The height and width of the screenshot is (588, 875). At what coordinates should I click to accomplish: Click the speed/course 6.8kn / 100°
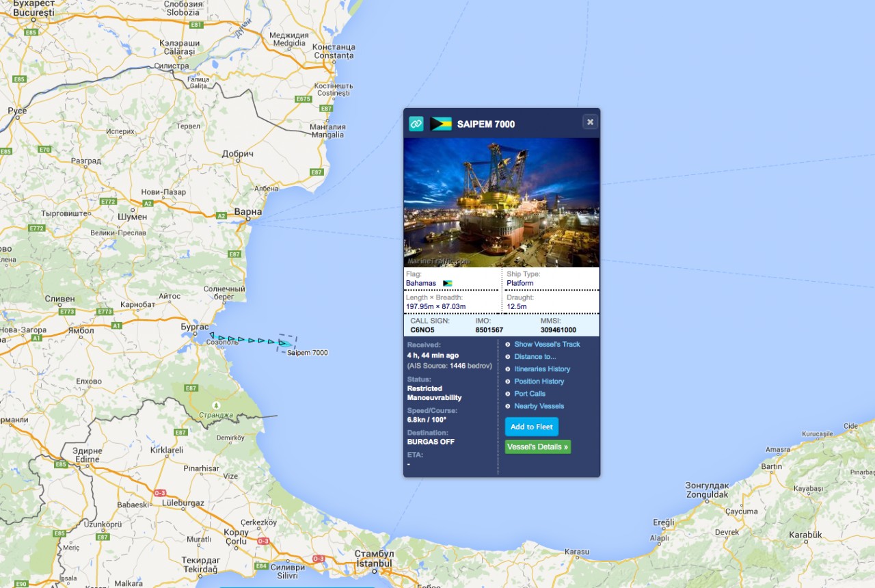pos(427,419)
